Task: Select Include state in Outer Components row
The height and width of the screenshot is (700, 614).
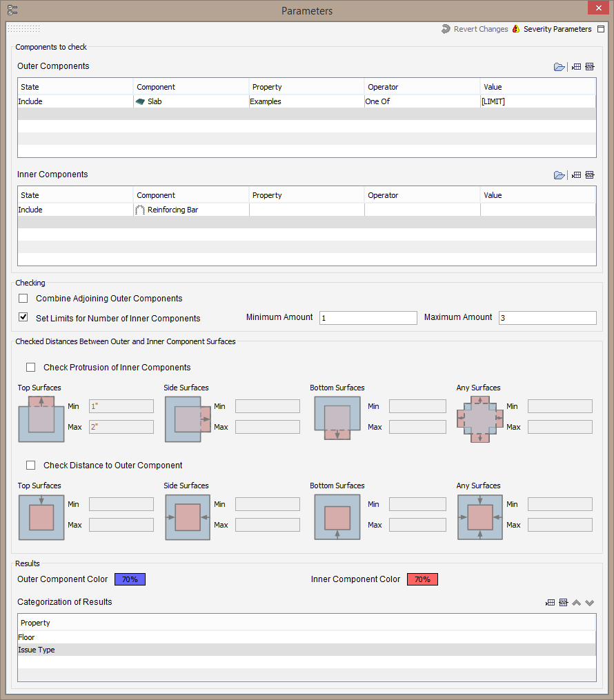Action: point(75,101)
